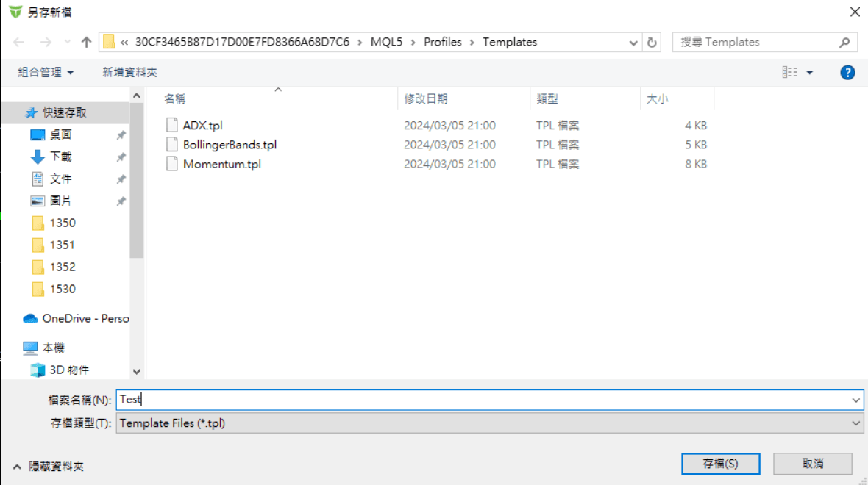Viewport: 868px width, 485px height.
Task: Open folder 1350 in navigation pane
Action: tap(63, 223)
